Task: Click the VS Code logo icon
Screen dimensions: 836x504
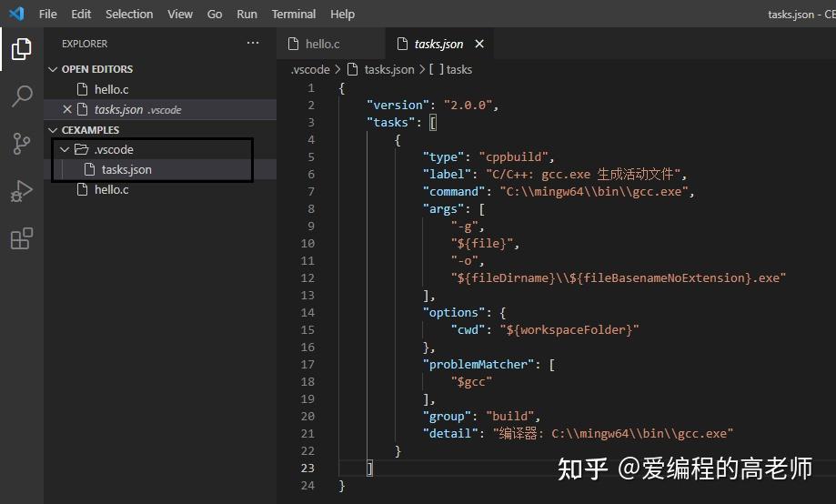Action: (x=16, y=14)
